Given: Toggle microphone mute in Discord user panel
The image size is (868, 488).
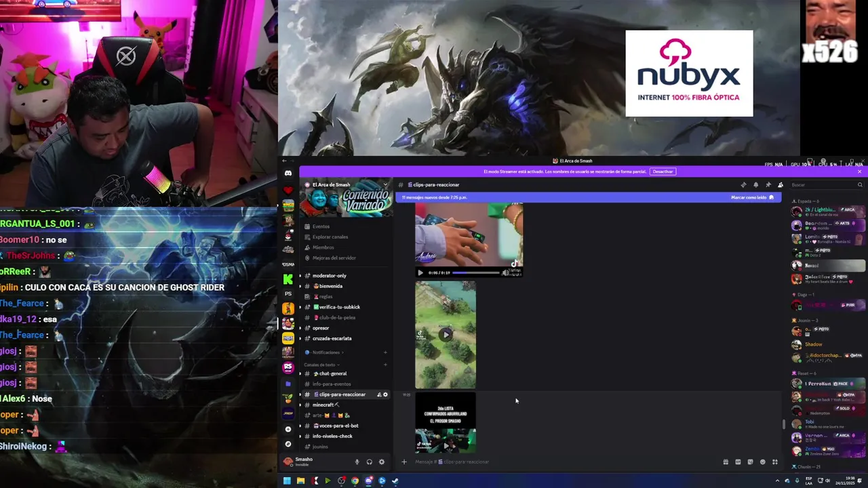Looking at the screenshot, I should coord(357,462).
